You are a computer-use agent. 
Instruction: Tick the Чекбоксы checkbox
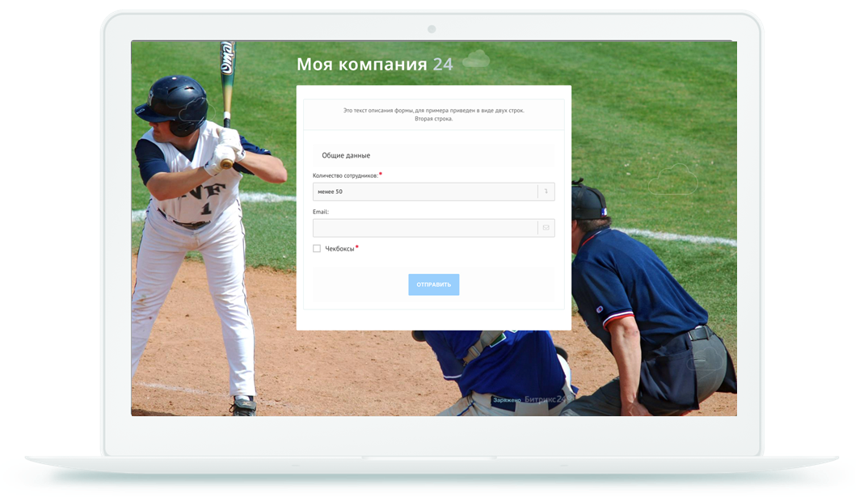[x=317, y=249]
